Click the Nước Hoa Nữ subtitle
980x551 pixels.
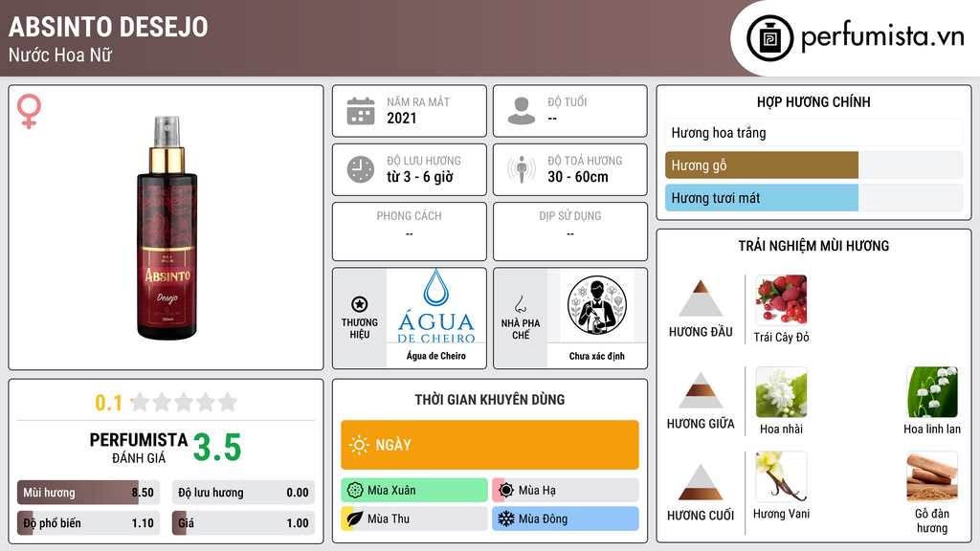60,55
